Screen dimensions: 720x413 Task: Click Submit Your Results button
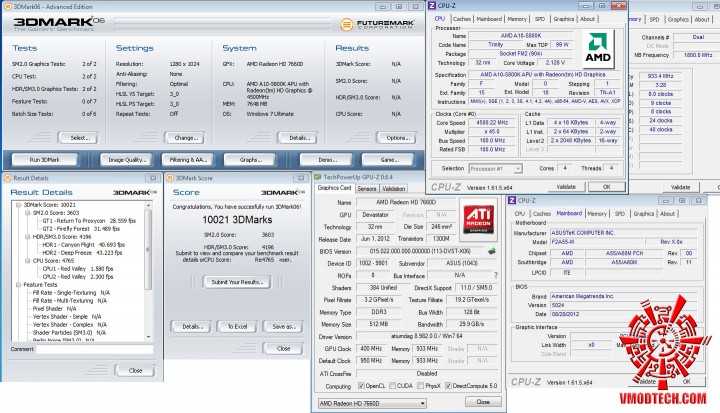(237, 282)
